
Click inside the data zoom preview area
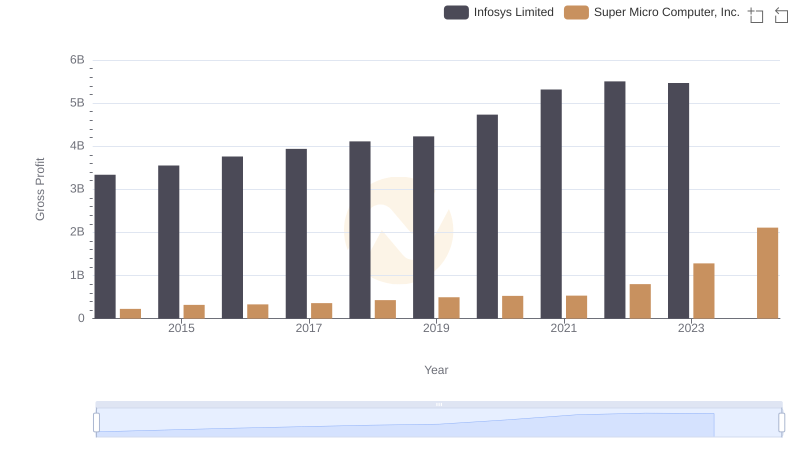439,423
